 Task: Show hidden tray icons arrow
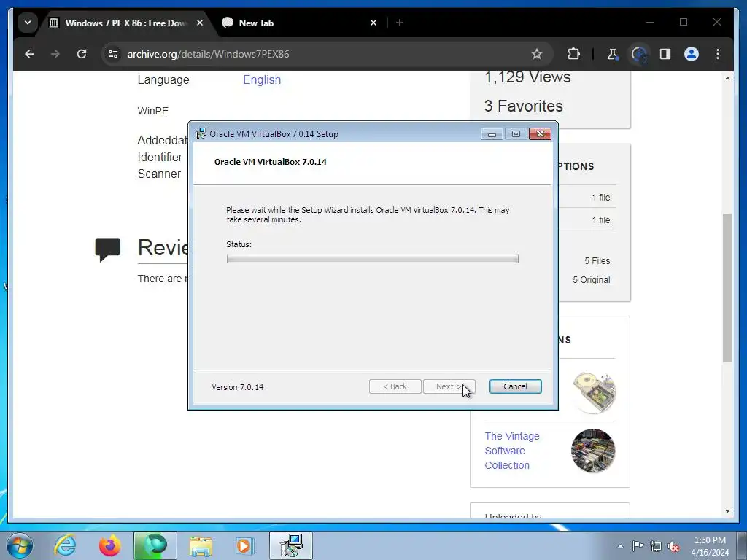click(x=620, y=546)
